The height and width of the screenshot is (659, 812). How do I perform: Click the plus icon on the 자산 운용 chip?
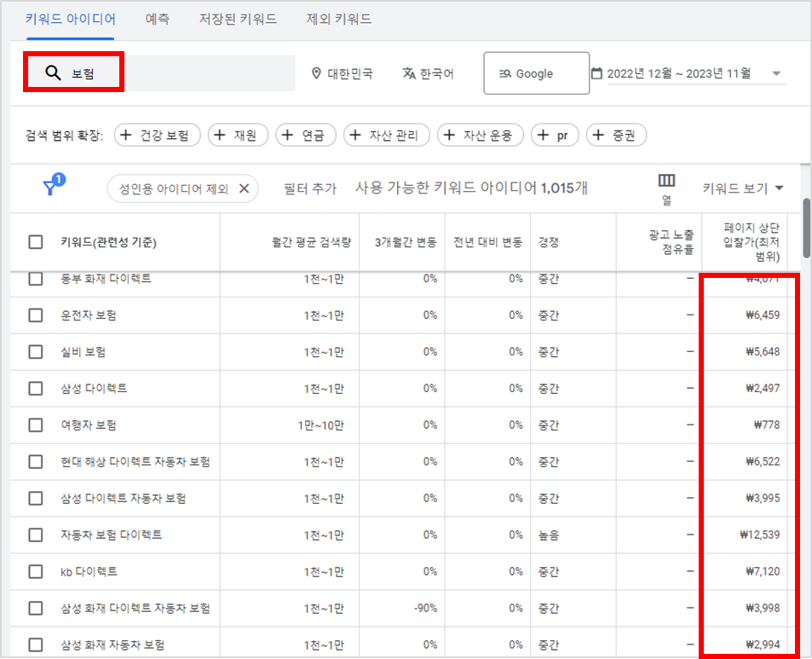coord(449,136)
